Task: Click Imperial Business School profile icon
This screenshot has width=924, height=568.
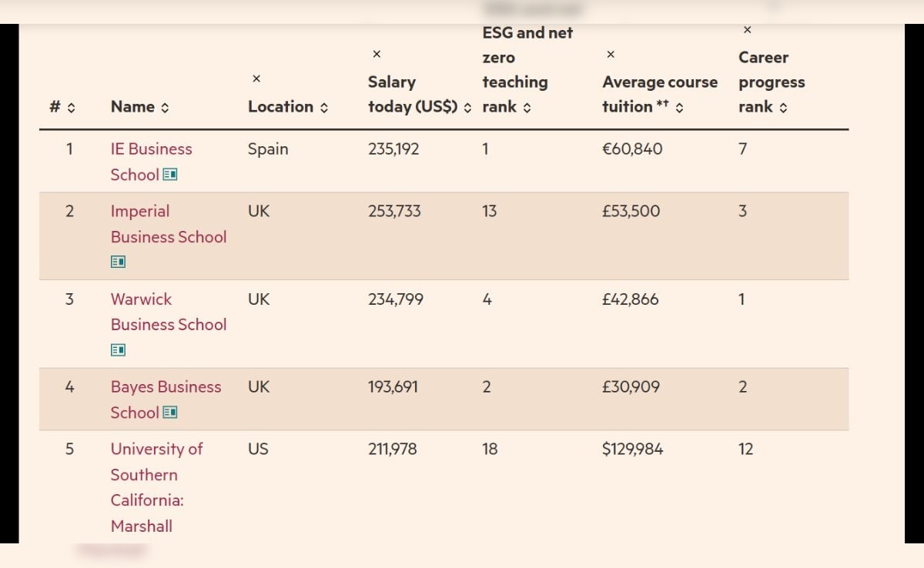Action: click(118, 262)
